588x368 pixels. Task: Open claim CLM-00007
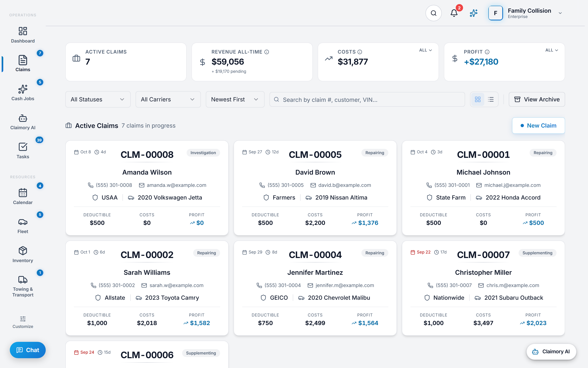point(483,288)
